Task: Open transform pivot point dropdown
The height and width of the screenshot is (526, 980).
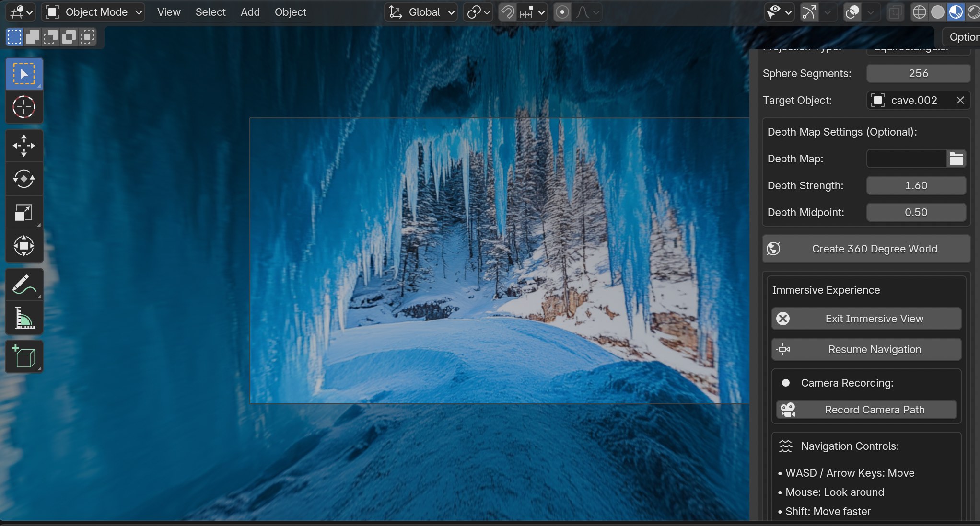Action: pyautogui.click(x=478, y=12)
